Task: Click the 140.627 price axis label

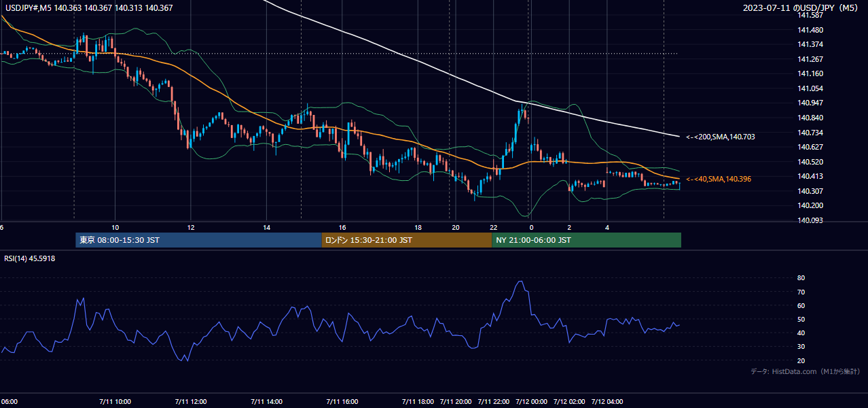Action: click(x=812, y=147)
